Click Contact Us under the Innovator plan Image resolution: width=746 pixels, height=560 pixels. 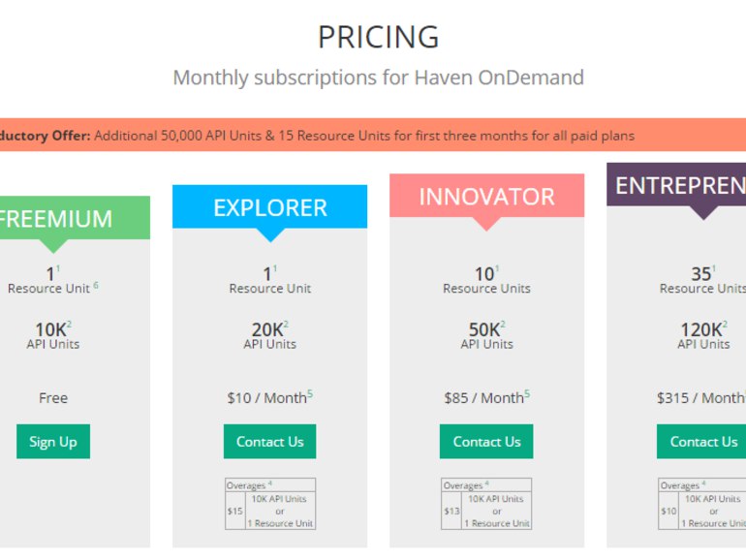point(486,442)
